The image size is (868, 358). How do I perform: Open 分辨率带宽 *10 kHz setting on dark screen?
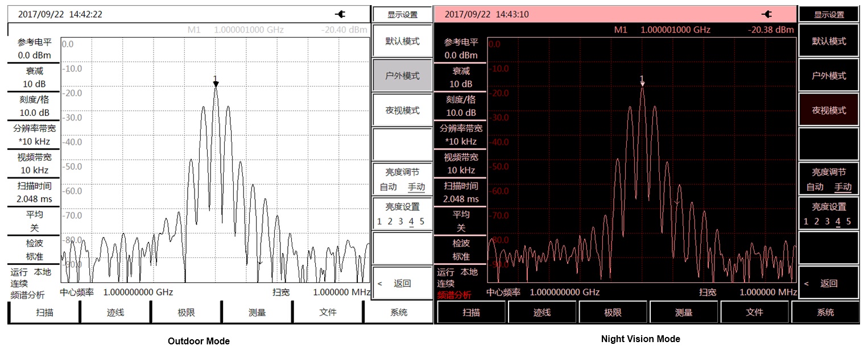point(461,135)
